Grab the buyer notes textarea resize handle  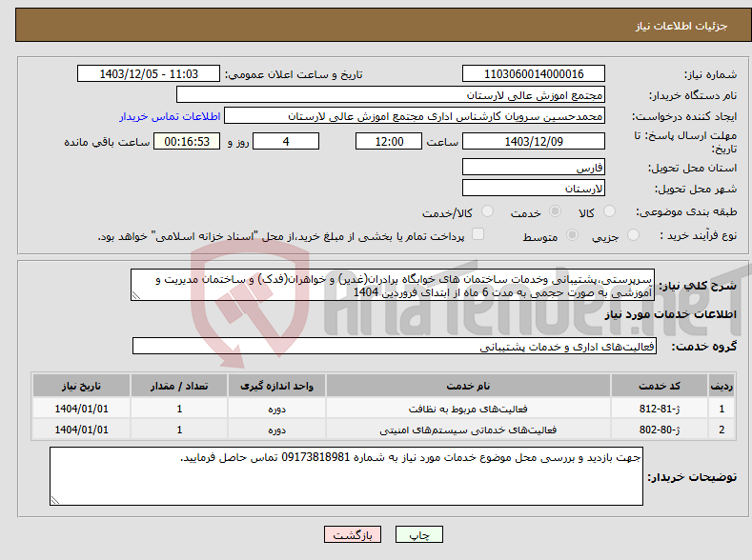point(55,500)
